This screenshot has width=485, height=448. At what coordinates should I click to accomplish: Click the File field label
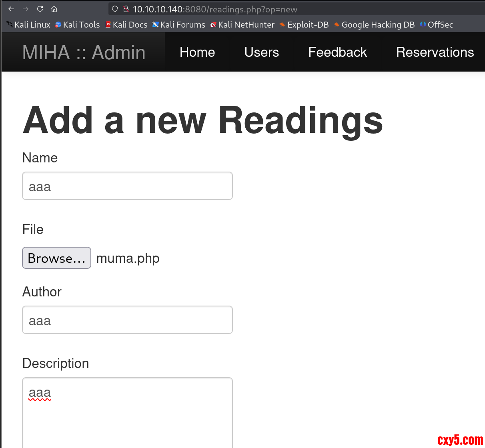pyautogui.click(x=33, y=229)
